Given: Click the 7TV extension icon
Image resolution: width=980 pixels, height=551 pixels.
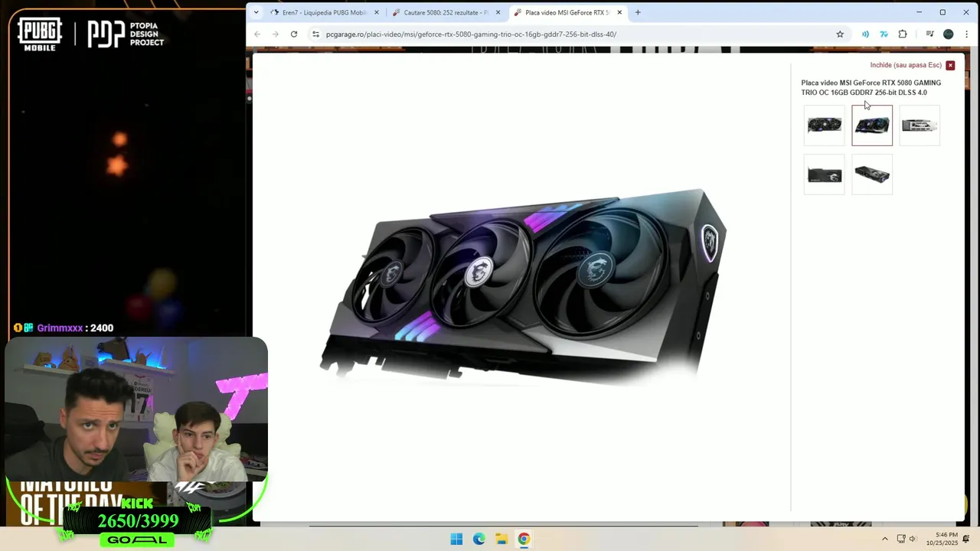Looking at the screenshot, I should [884, 34].
